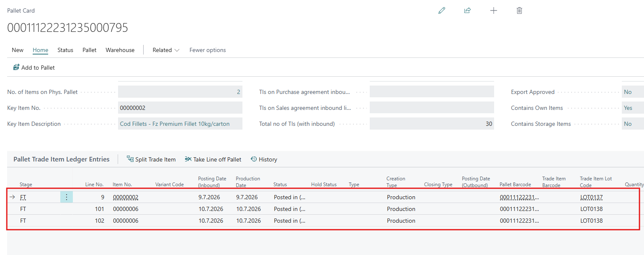The image size is (644, 255).
Task: Click the Production Date column header
Action: click(248, 182)
